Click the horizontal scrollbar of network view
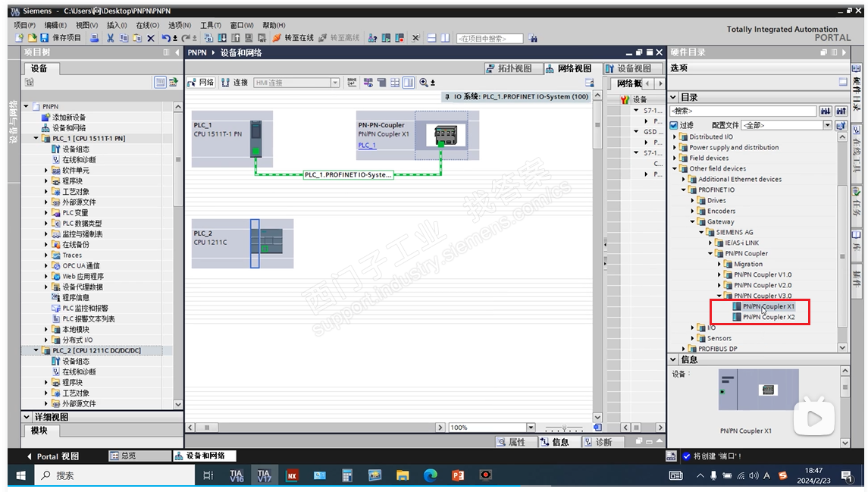The image size is (868, 492). pos(315,428)
